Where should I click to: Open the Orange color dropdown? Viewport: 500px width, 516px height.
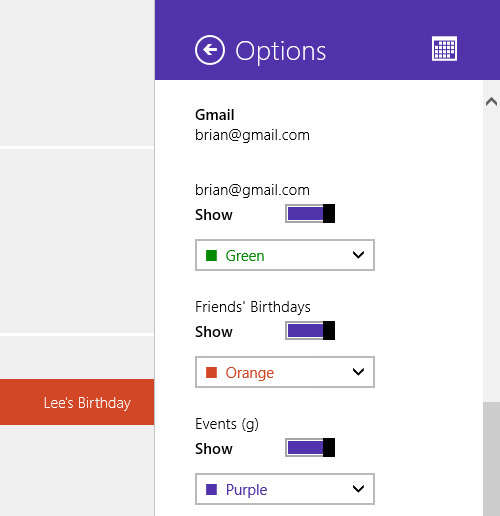(x=285, y=372)
